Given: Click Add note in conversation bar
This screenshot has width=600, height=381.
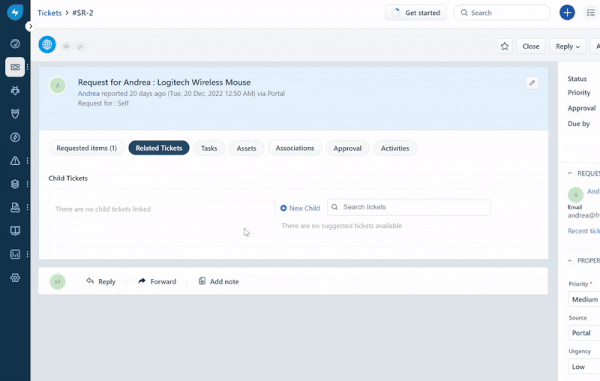Looking at the screenshot, I should 218,282.
